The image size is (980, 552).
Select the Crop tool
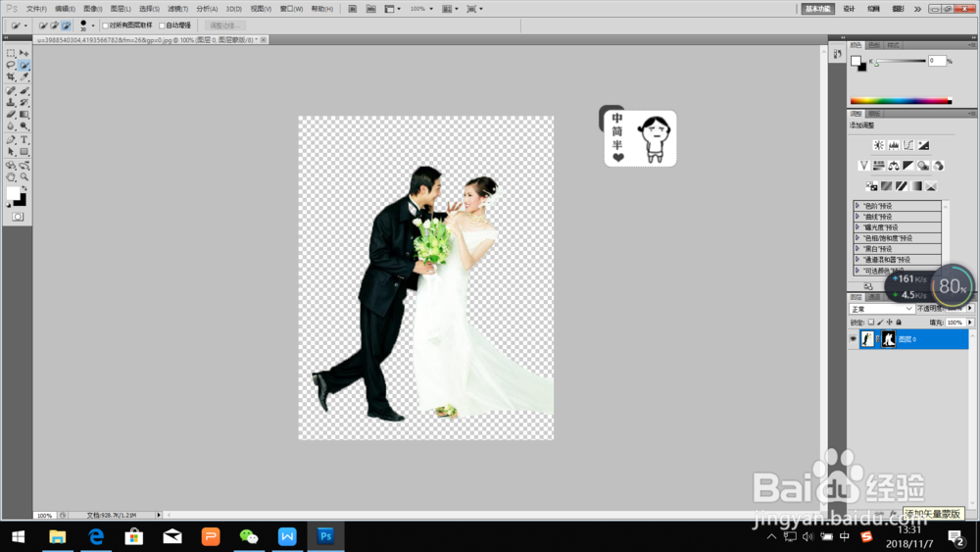[11, 76]
